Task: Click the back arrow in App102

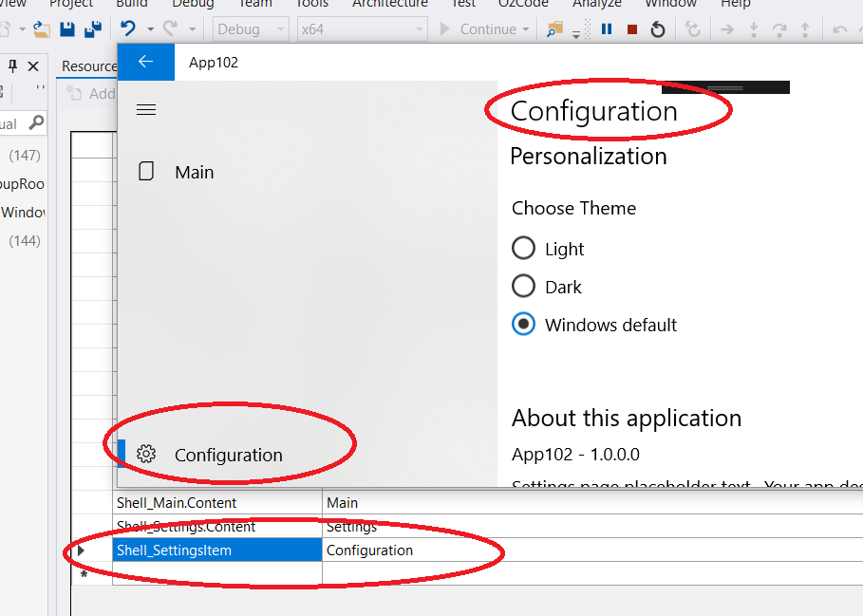Action: click(x=146, y=62)
